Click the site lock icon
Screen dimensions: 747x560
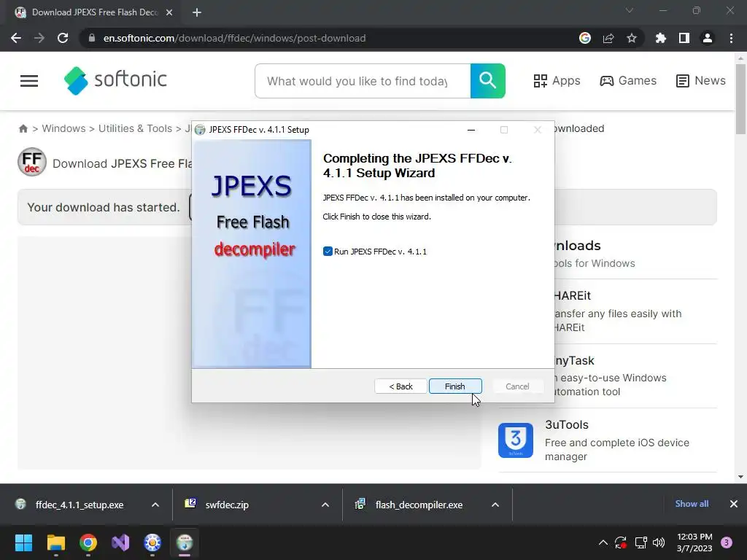point(92,38)
